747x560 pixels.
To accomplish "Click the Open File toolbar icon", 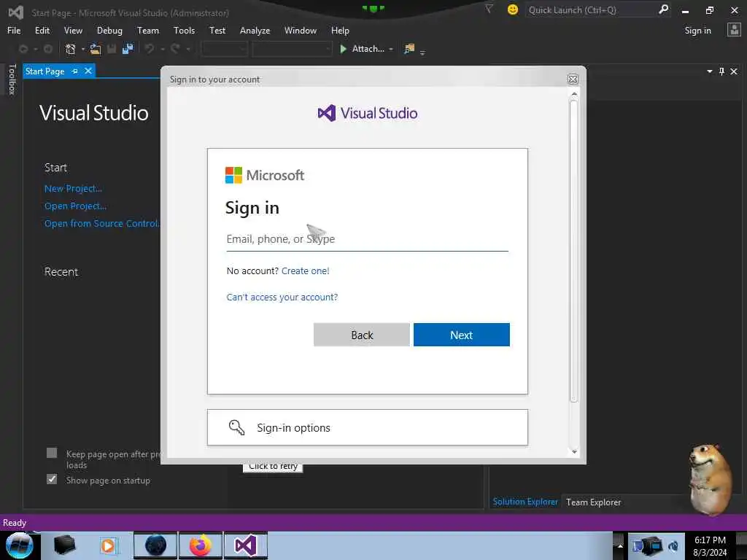I will (96, 49).
